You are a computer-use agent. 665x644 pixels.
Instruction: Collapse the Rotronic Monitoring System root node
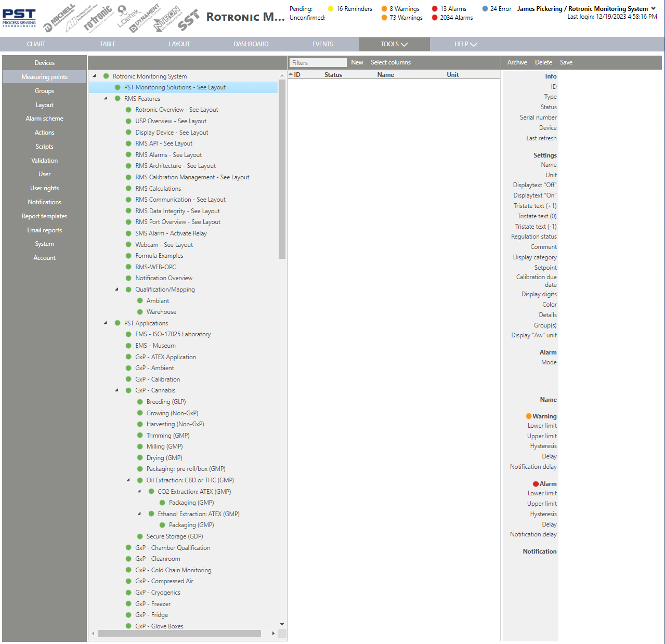[94, 76]
